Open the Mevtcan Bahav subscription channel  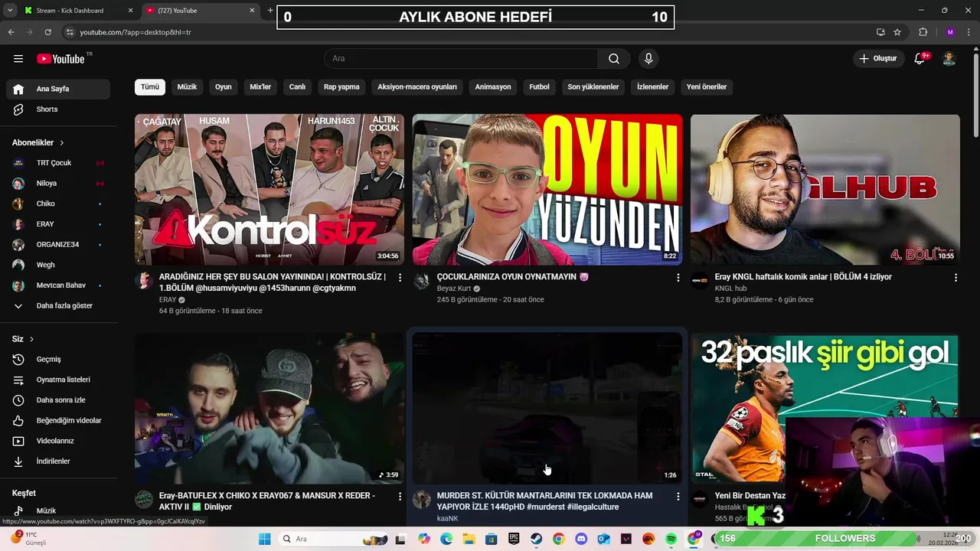pos(58,285)
